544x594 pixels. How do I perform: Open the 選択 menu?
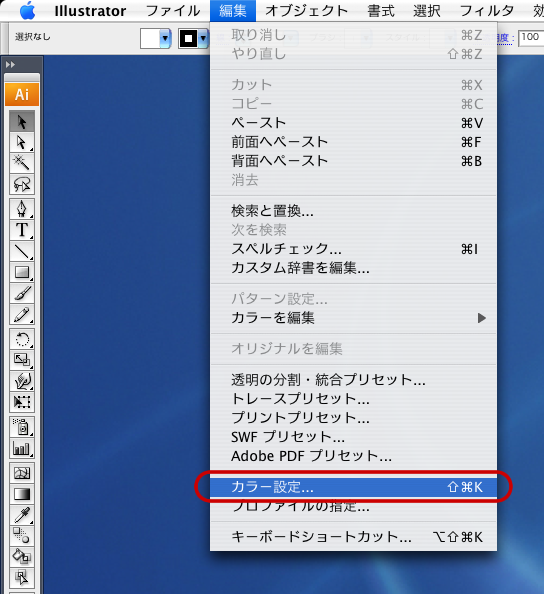coord(427,11)
